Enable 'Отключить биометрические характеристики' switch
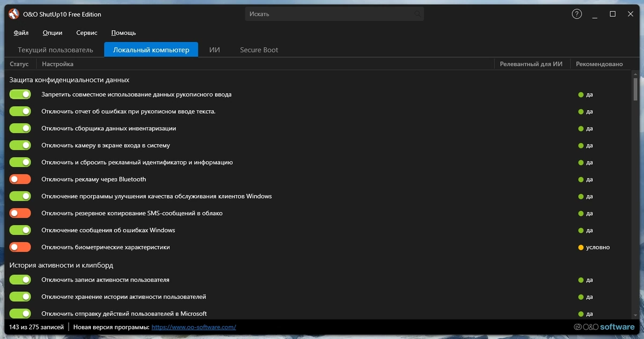Image resolution: width=644 pixels, height=339 pixels. pos(20,247)
